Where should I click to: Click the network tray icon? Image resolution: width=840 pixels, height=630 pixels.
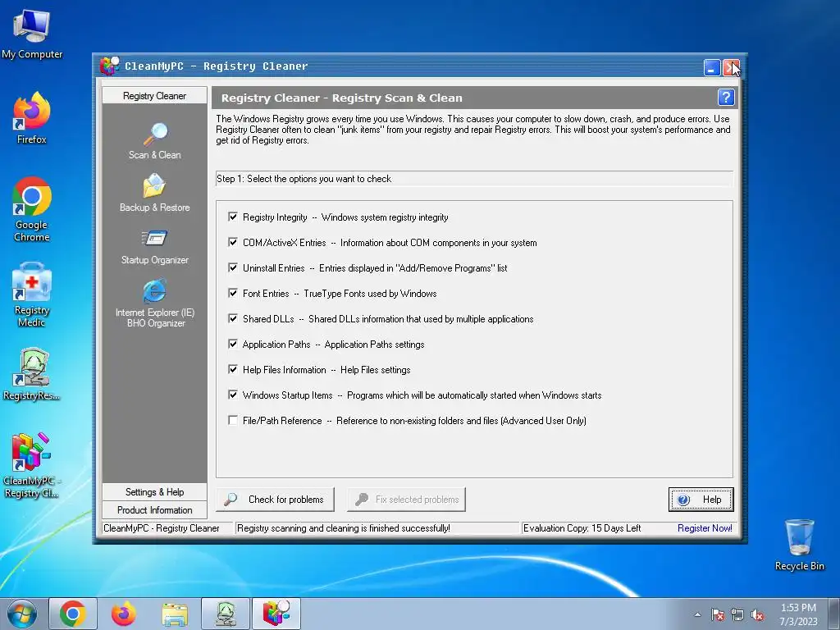coord(737,615)
